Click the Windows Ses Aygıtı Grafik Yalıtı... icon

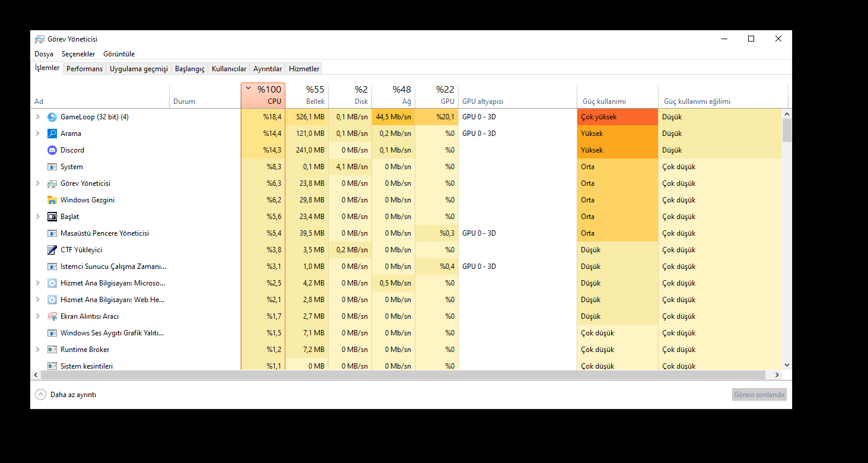click(x=52, y=333)
